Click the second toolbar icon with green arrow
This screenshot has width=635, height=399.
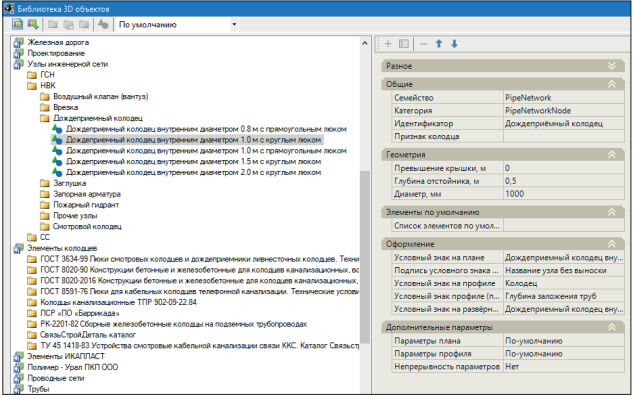[x=33, y=24]
